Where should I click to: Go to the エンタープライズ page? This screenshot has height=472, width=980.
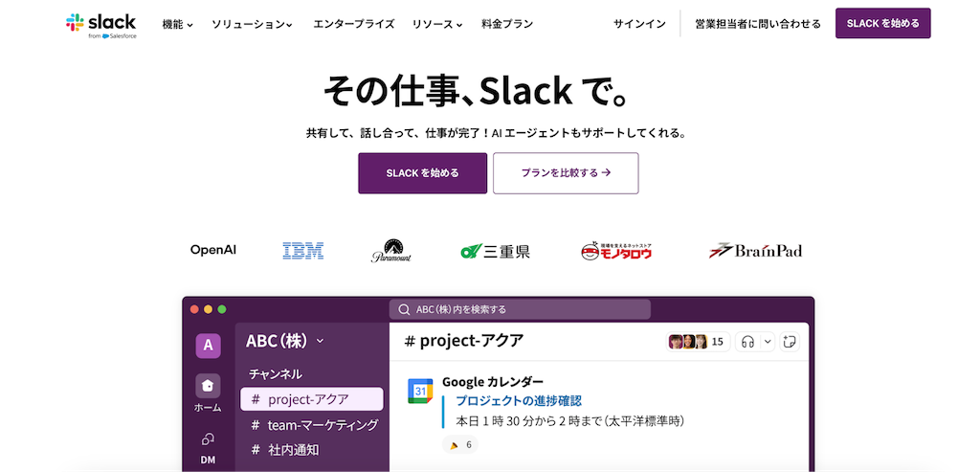pos(354,24)
